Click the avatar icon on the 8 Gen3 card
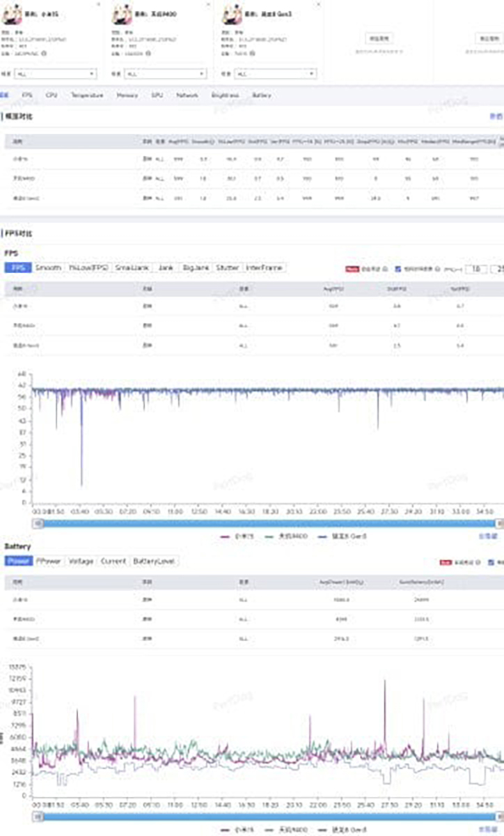The width and height of the screenshot is (504, 836). tap(232, 16)
